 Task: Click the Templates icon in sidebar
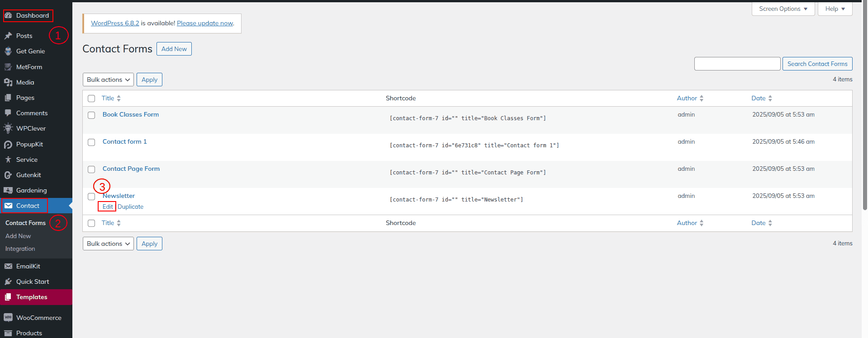tap(8, 297)
